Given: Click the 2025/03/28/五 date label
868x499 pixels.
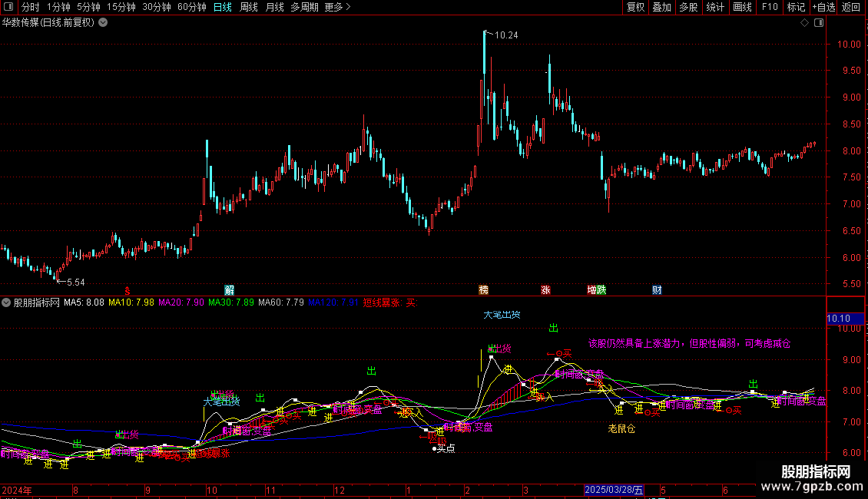Looking at the screenshot, I should pyautogui.click(x=614, y=490).
